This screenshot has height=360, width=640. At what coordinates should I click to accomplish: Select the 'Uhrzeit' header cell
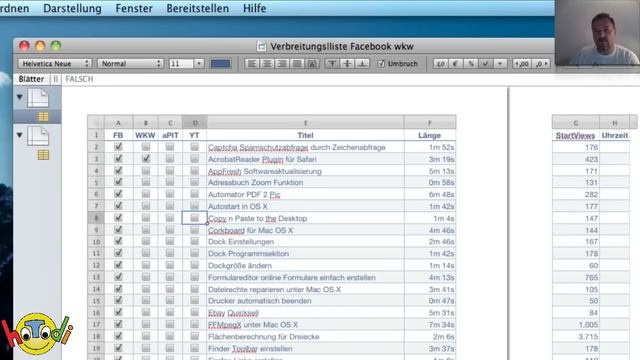click(615, 135)
